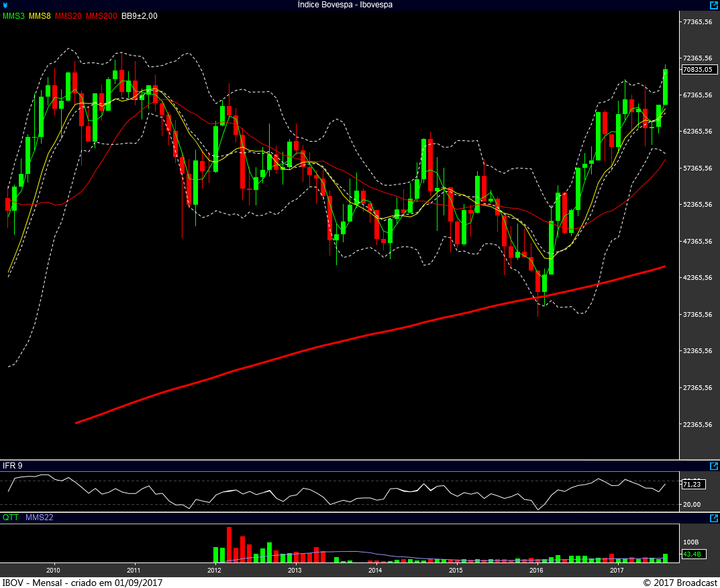Select the BB9±2,00 Bollinger band label
The width and height of the screenshot is (720, 588).
point(140,17)
